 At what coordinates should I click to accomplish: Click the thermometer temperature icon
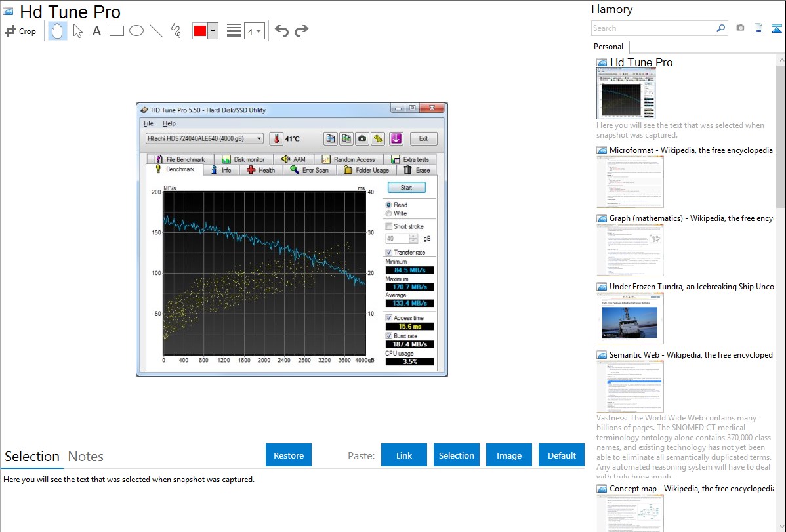pos(276,139)
